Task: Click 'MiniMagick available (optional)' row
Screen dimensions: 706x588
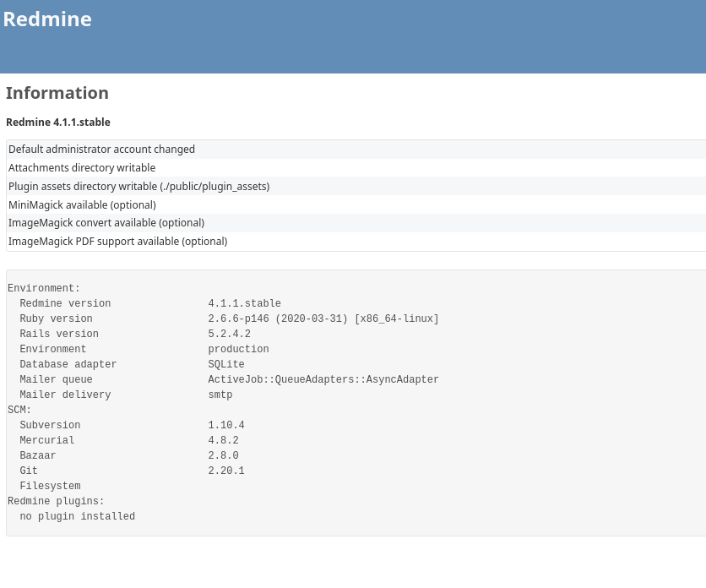Action: click(356, 204)
